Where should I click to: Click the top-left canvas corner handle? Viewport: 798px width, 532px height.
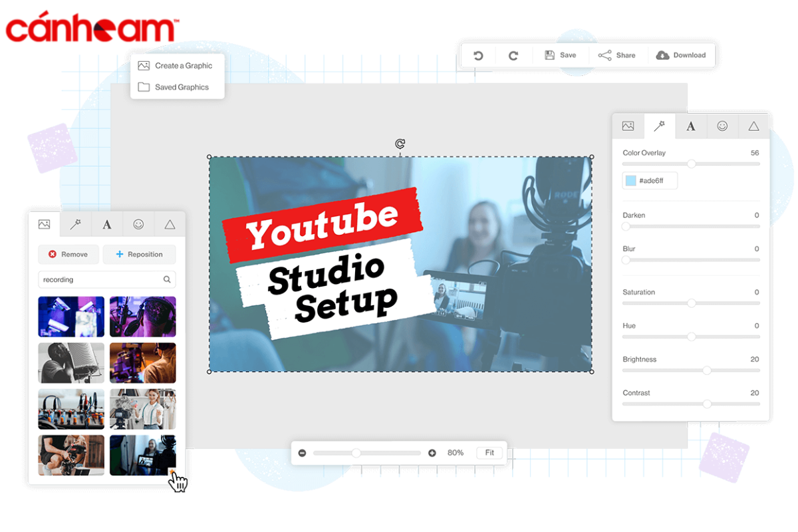click(x=209, y=157)
